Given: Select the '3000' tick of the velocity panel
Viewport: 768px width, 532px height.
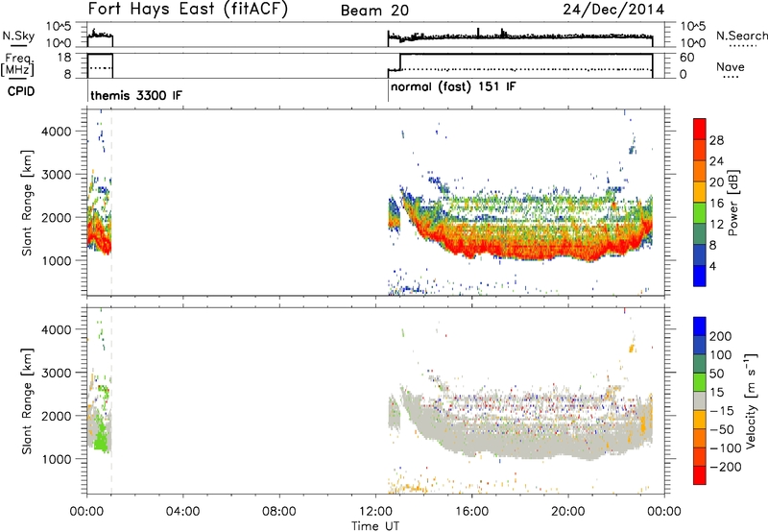Looking at the screenshot, I should tap(57, 373).
